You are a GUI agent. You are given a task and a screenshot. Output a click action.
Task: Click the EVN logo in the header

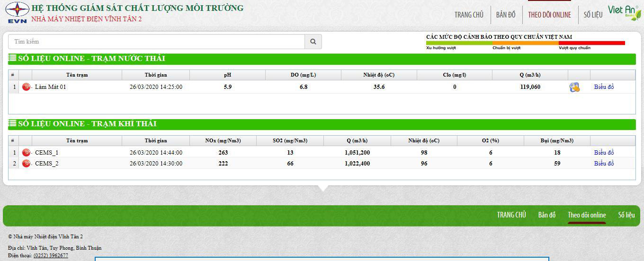click(17, 12)
